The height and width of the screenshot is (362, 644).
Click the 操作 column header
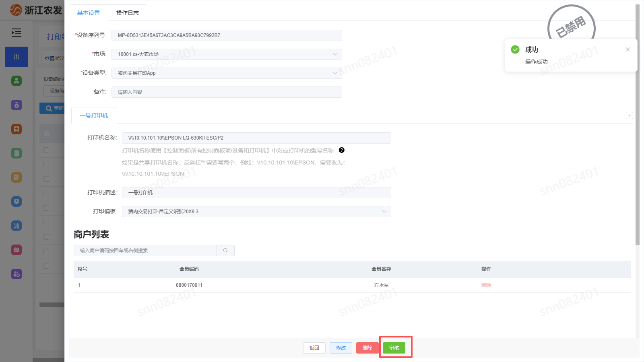pos(486,269)
